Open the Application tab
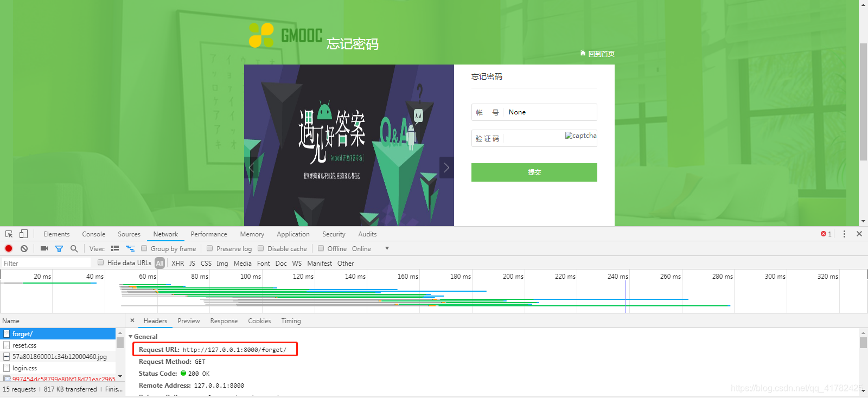868x398 pixels. (293, 234)
